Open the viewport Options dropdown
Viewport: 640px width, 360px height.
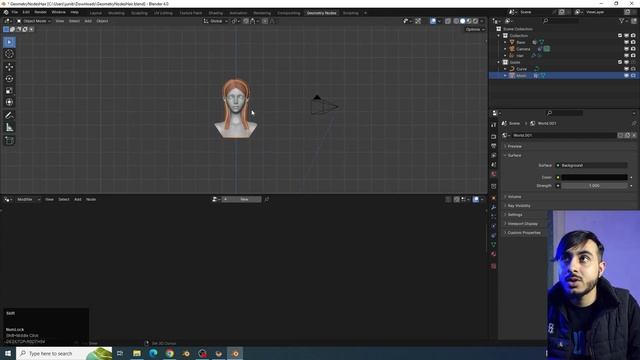point(475,29)
